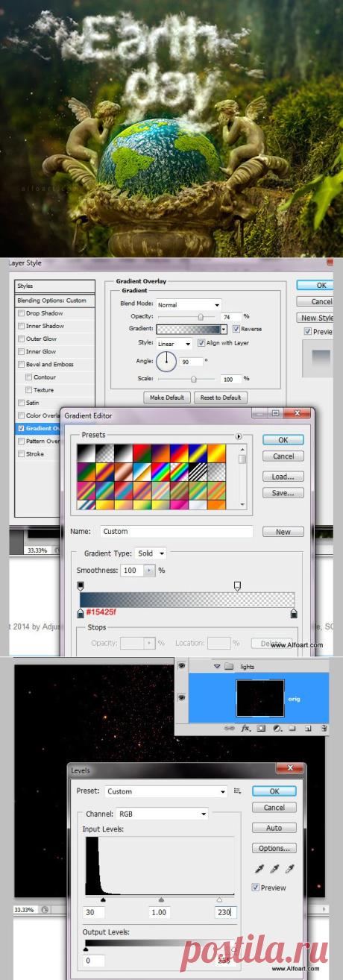This screenshot has width=343, height=980.
Task: Enable the Outer Glow style checkbox
Action: [20, 339]
